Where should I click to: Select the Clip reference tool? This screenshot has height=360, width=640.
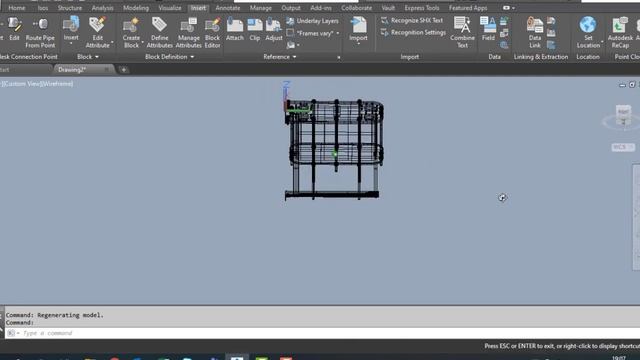pyautogui.click(x=255, y=29)
